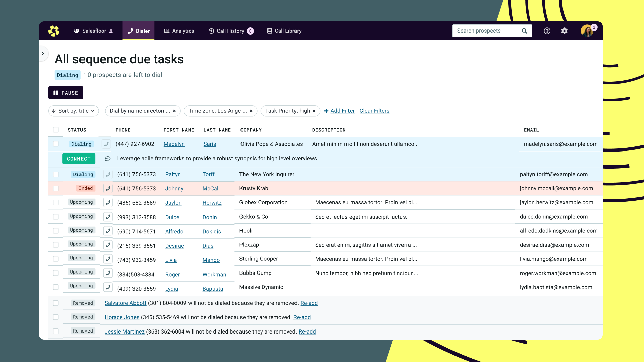Remove the Task Priority high filter
The height and width of the screenshot is (362, 644).
314,111
